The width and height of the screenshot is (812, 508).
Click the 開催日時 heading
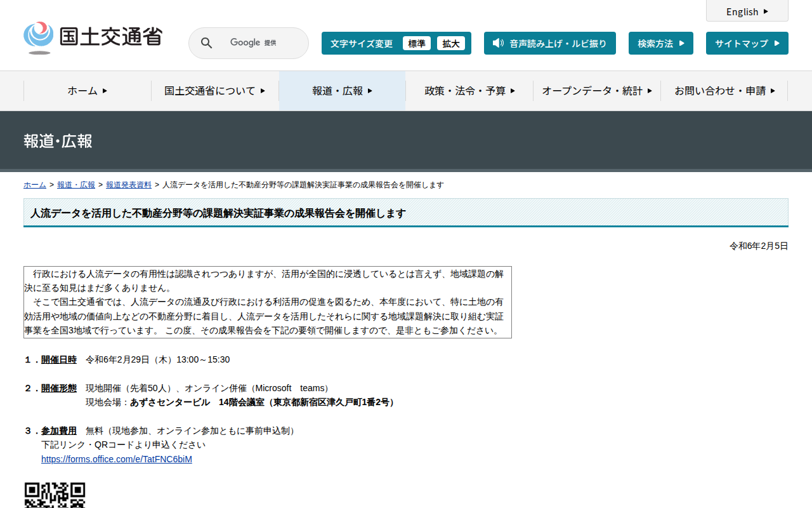[59, 359]
